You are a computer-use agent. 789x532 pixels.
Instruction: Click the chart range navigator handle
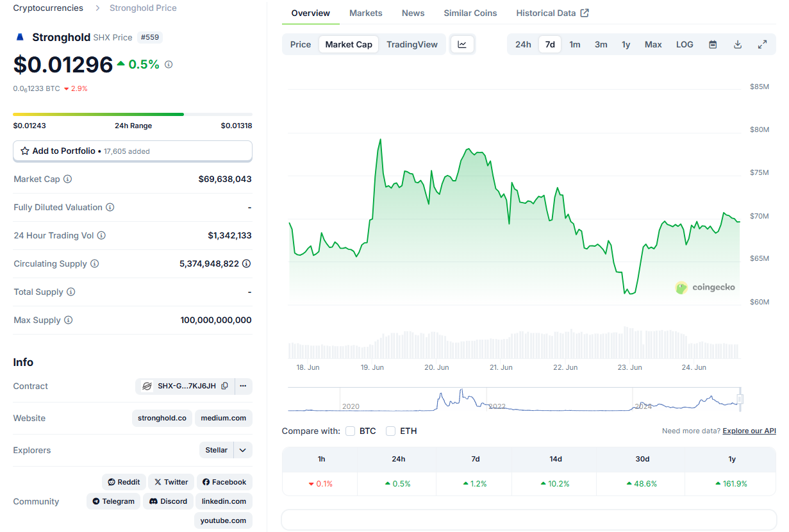(x=740, y=399)
